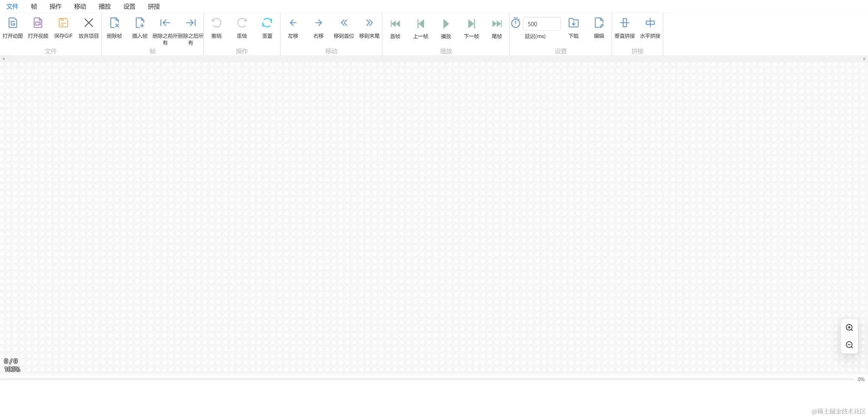Click the bottom progress bar track
This screenshot has height=417, width=868.
pos(427,379)
